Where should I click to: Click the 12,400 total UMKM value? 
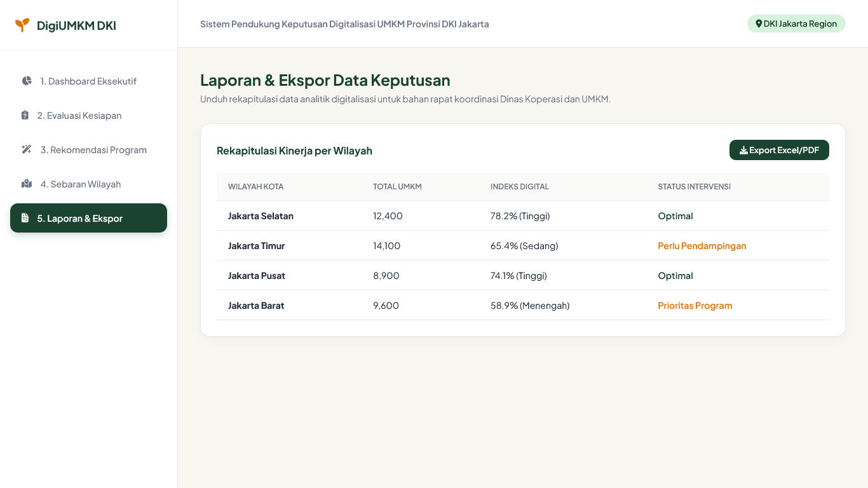coord(388,216)
